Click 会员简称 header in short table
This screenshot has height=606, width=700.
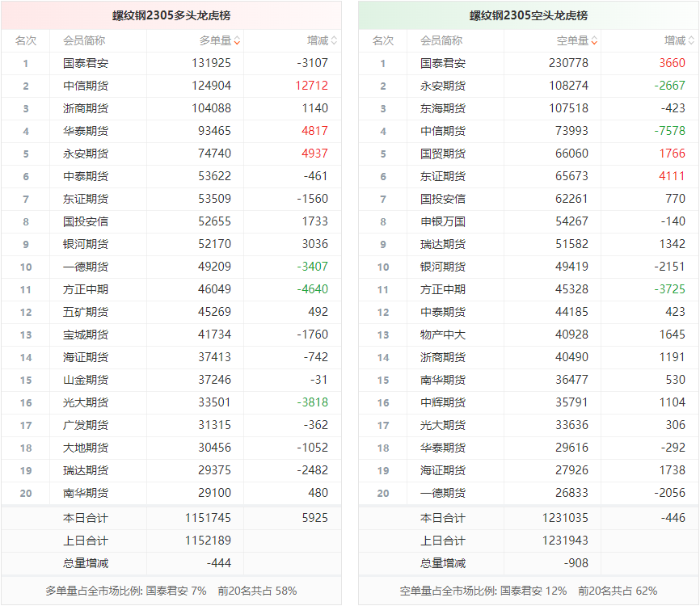click(x=441, y=40)
